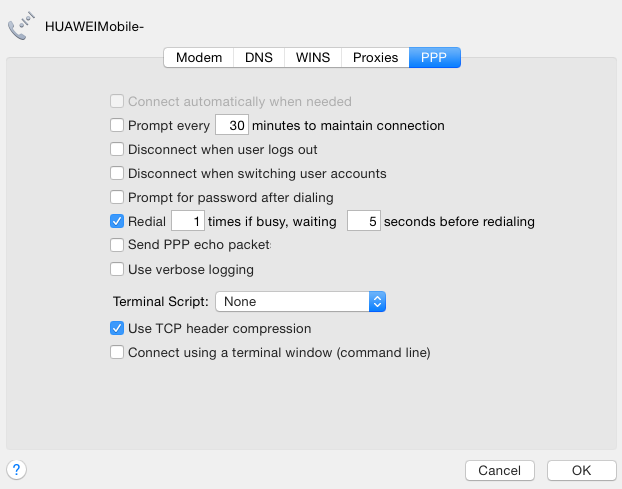Enable Disconnect when user logs out
622x489 pixels.
pos(118,150)
